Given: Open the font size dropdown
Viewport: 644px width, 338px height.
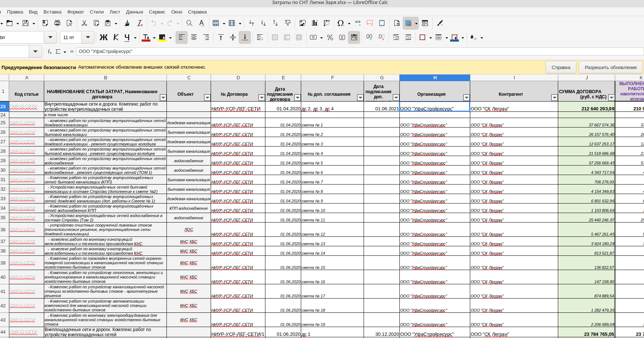Looking at the screenshot, I should coord(88,37).
